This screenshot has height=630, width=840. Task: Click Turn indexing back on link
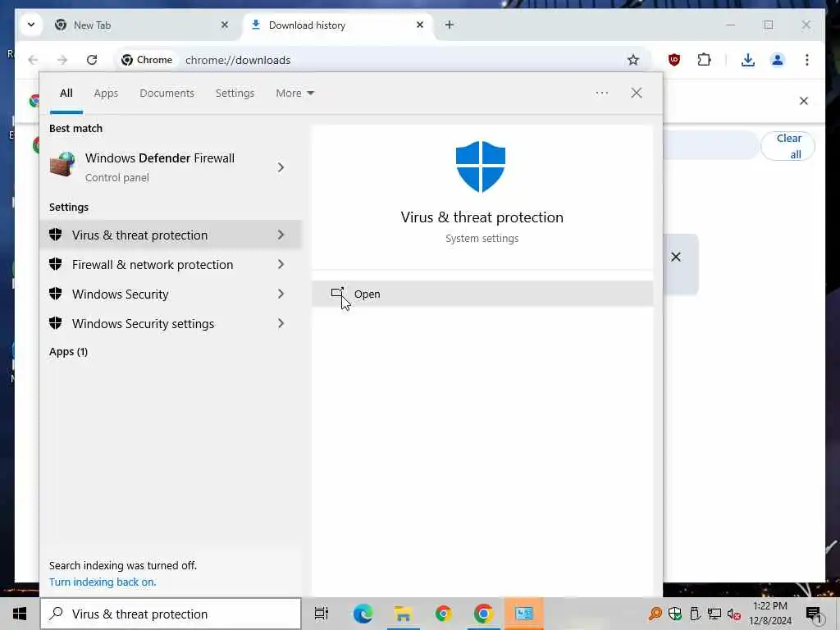coord(103,582)
